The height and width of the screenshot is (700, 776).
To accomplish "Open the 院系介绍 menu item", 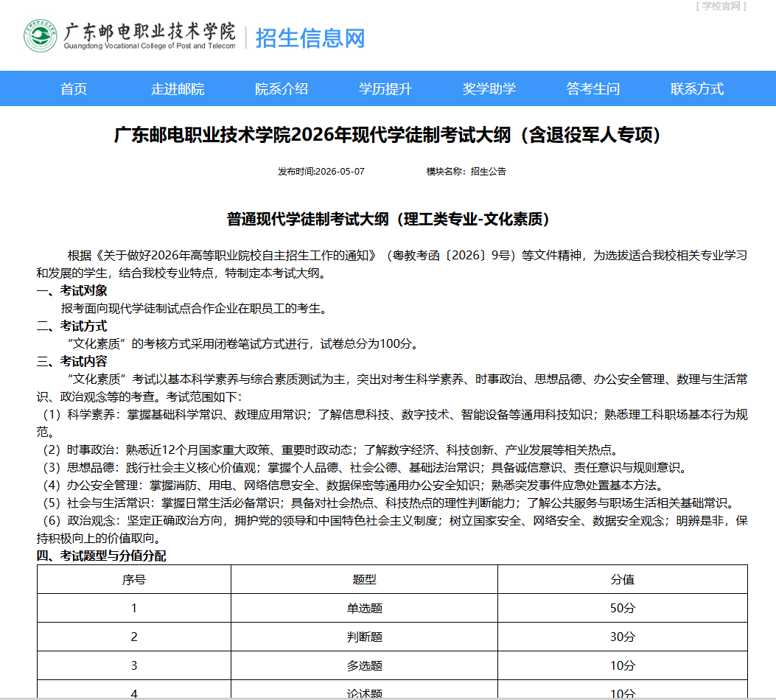I will [x=282, y=89].
